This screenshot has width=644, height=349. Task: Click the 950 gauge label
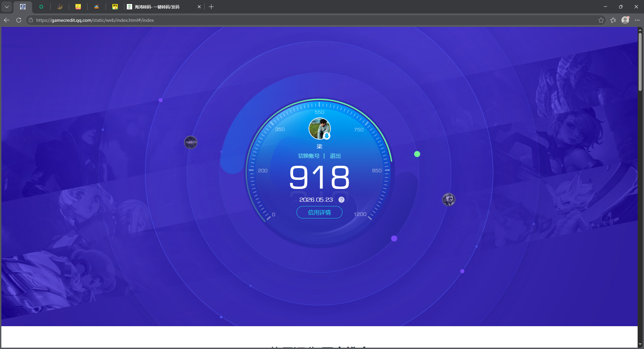(377, 171)
